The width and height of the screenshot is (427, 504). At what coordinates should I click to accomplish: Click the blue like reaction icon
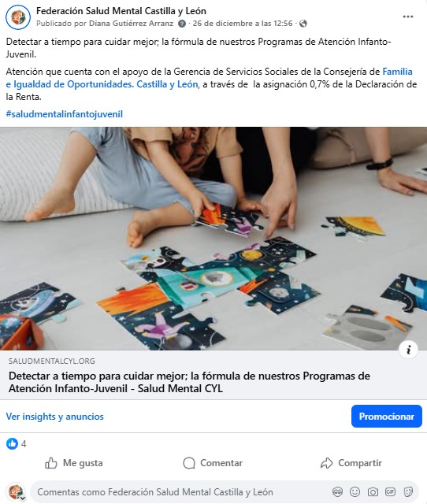[13, 443]
